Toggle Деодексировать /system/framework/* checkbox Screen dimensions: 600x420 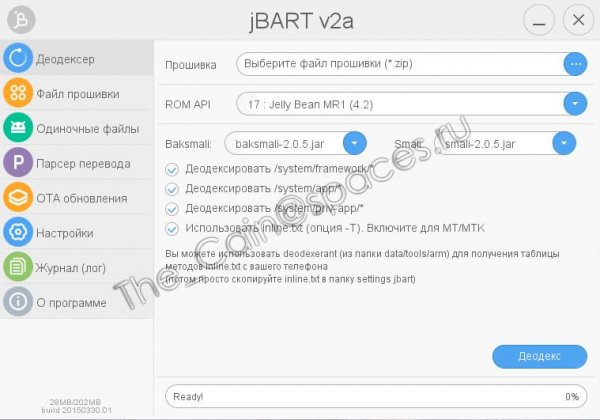172,169
